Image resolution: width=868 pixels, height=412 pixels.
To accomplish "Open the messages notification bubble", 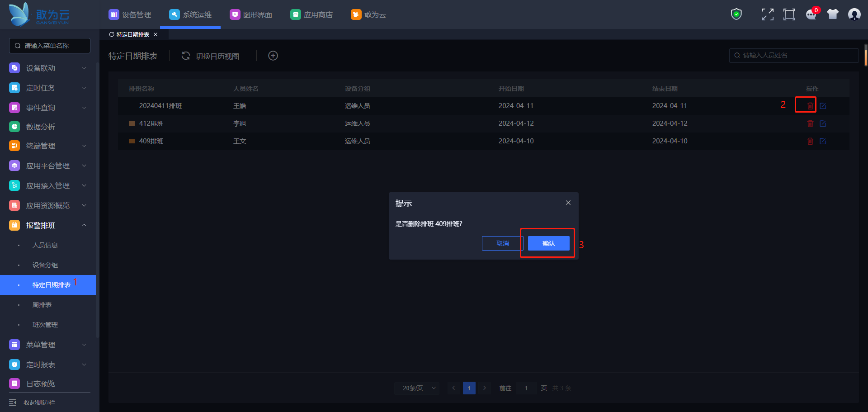I will click(x=811, y=14).
